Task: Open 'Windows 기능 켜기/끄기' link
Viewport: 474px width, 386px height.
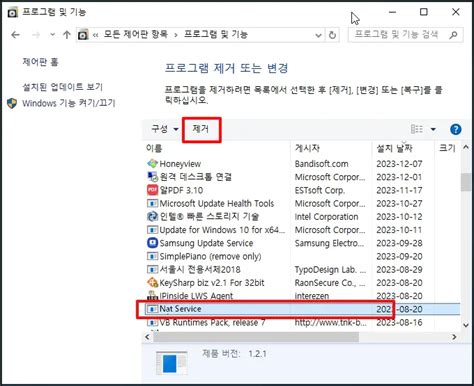Action: 69,103
